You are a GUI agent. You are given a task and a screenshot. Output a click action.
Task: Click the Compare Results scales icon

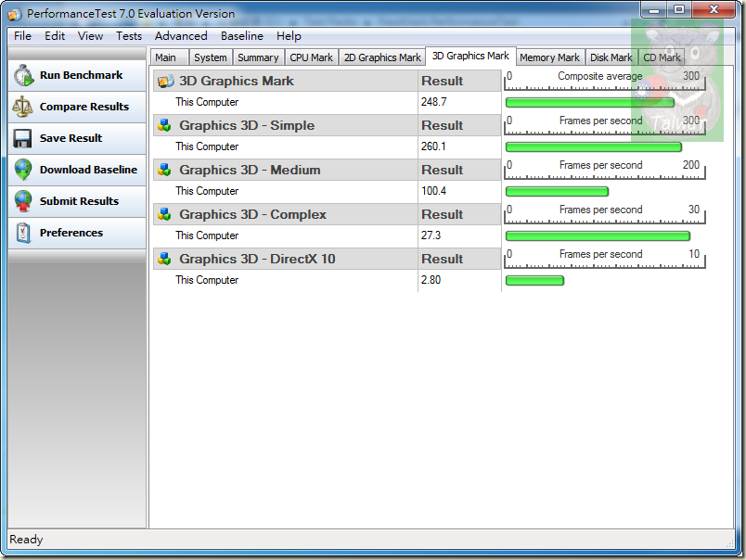click(22, 107)
